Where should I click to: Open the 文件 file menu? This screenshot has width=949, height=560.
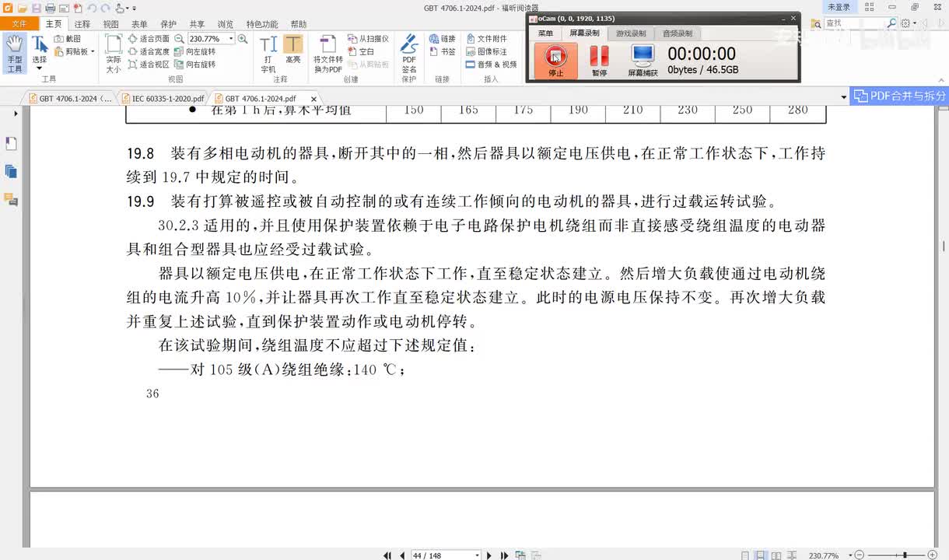[19, 24]
